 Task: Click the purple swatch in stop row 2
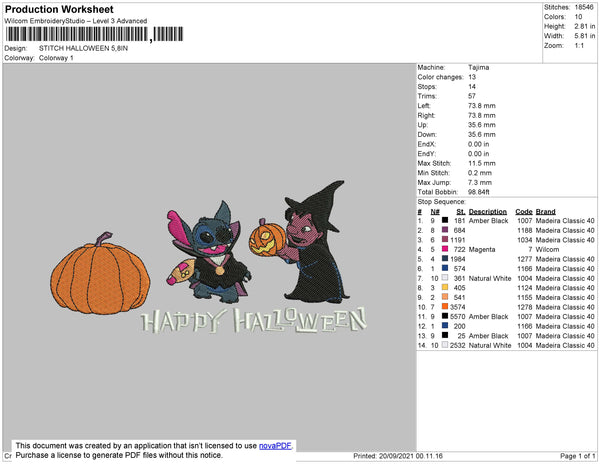click(445, 230)
